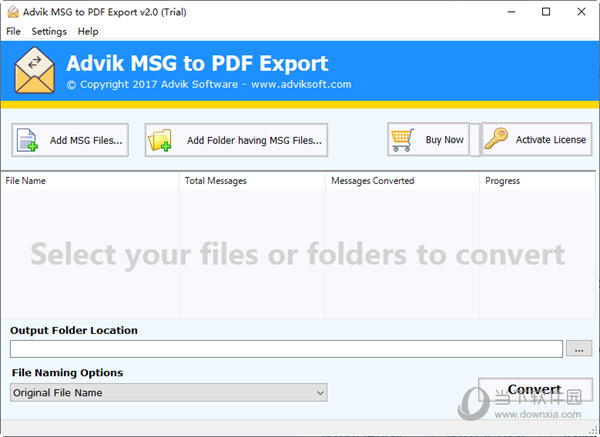Click the Buy Now button text
600x437 pixels.
click(x=445, y=140)
